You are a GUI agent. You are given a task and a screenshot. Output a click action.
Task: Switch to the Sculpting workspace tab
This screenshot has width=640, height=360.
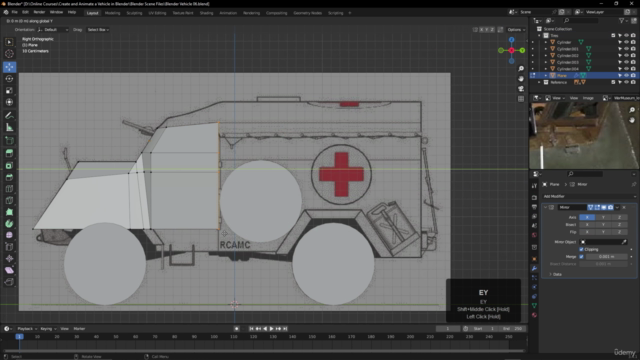[134, 13]
